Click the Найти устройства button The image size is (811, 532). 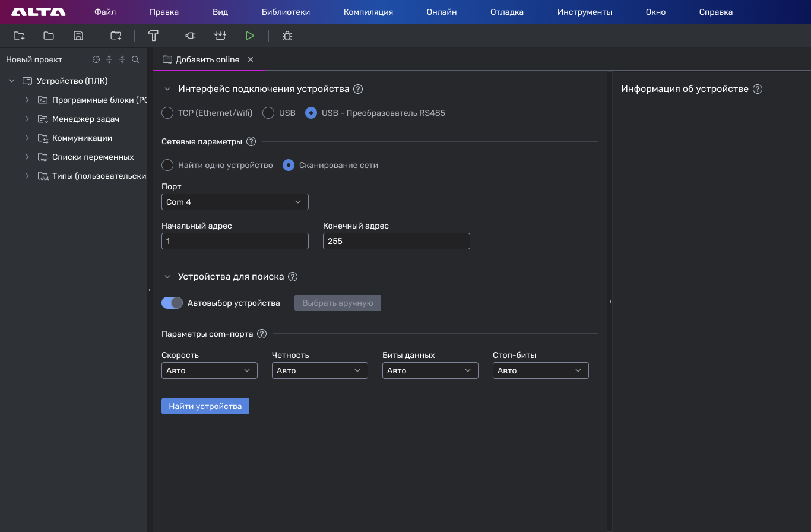(x=205, y=406)
